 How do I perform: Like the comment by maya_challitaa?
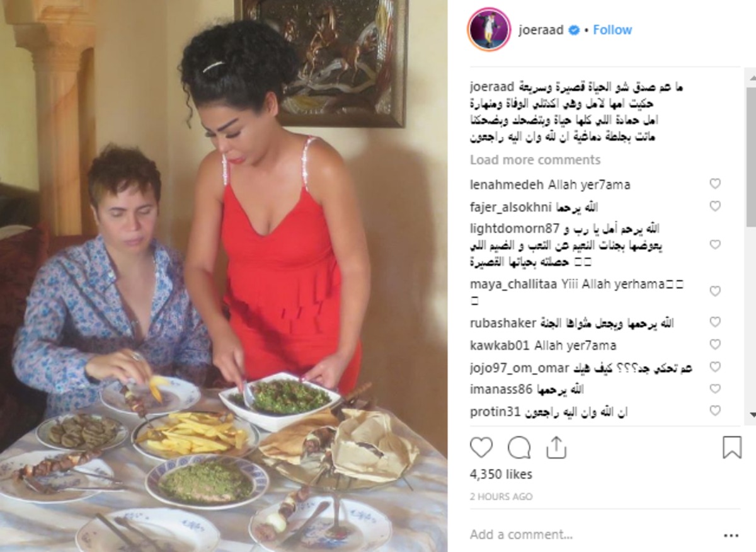pyautogui.click(x=715, y=291)
